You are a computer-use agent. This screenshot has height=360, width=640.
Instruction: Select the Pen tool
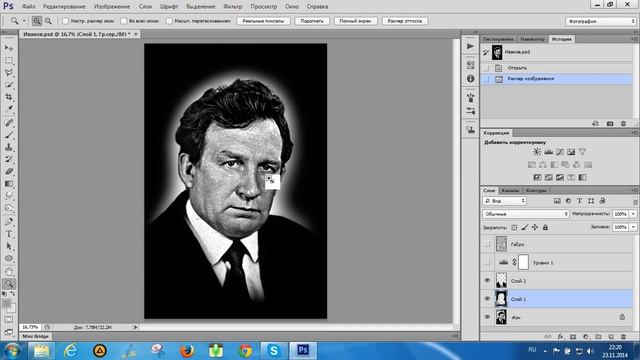pyautogui.click(x=9, y=222)
